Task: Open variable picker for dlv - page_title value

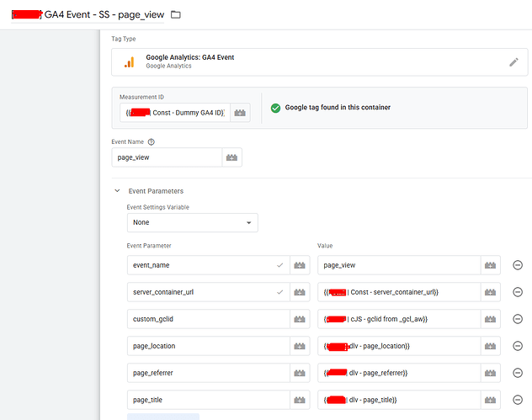Action: pos(490,400)
